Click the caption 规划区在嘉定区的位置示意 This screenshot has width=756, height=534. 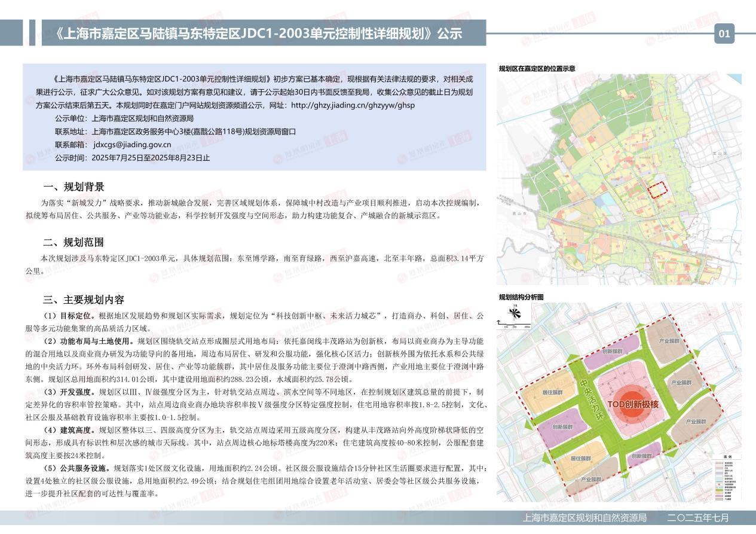(537, 69)
